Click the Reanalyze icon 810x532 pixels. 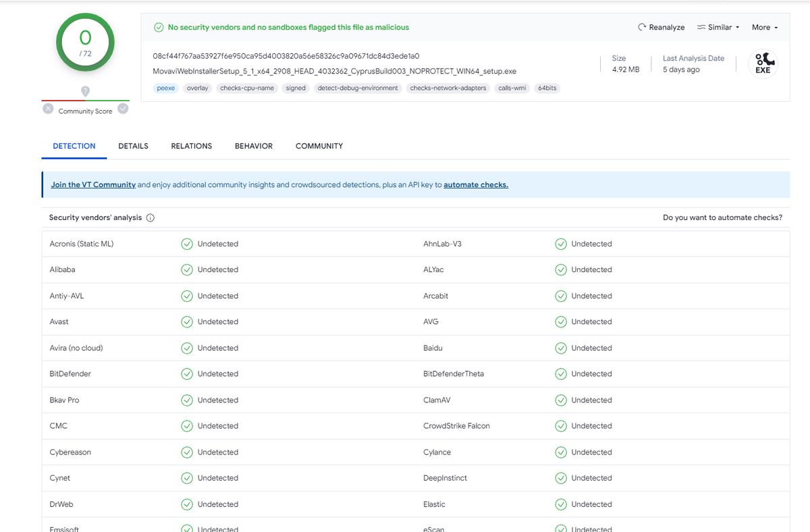[x=641, y=27]
